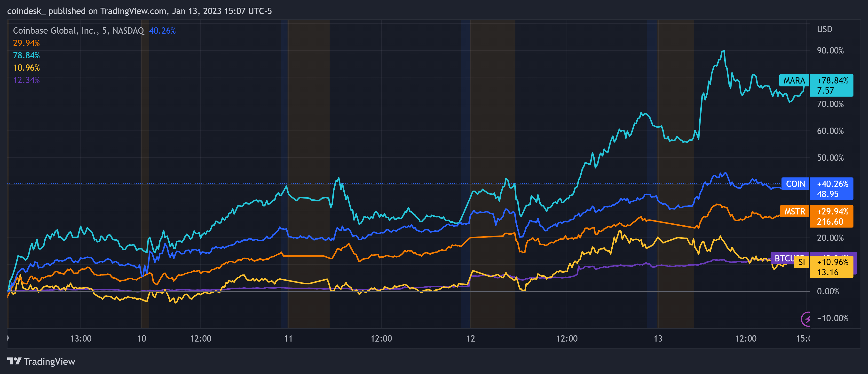This screenshot has height=374, width=868.
Task: Click the purple 12.34% legend value
Action: coord(26,80)
